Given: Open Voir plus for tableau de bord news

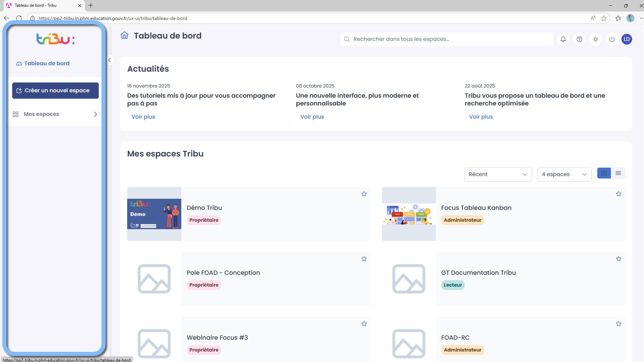Looking at the screenshot, I should click(481, 117).
